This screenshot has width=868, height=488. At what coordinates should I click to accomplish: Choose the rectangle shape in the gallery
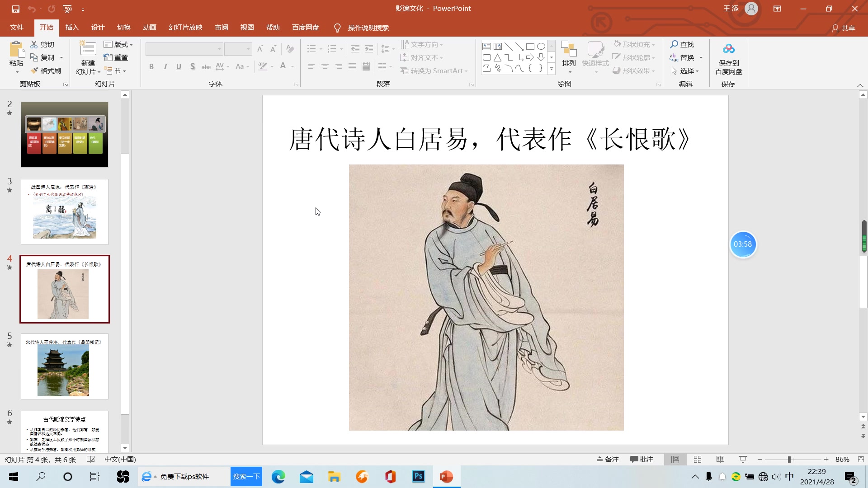(x=530, y=46)
